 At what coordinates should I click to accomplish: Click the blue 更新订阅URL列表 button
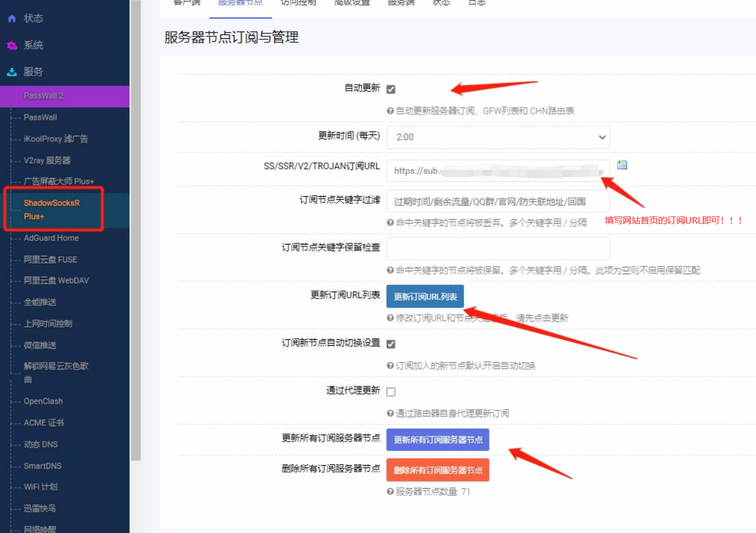click(x=425, y=297)
